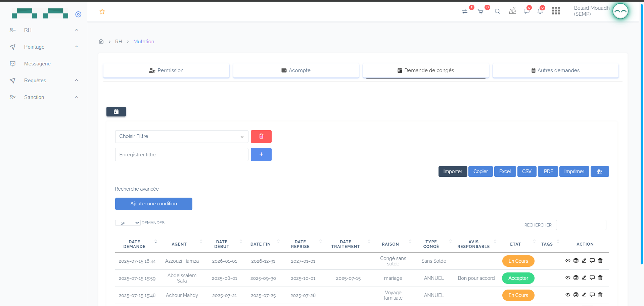
Task: Delete the Achour Mahdy request
Action: coord(600,295)
